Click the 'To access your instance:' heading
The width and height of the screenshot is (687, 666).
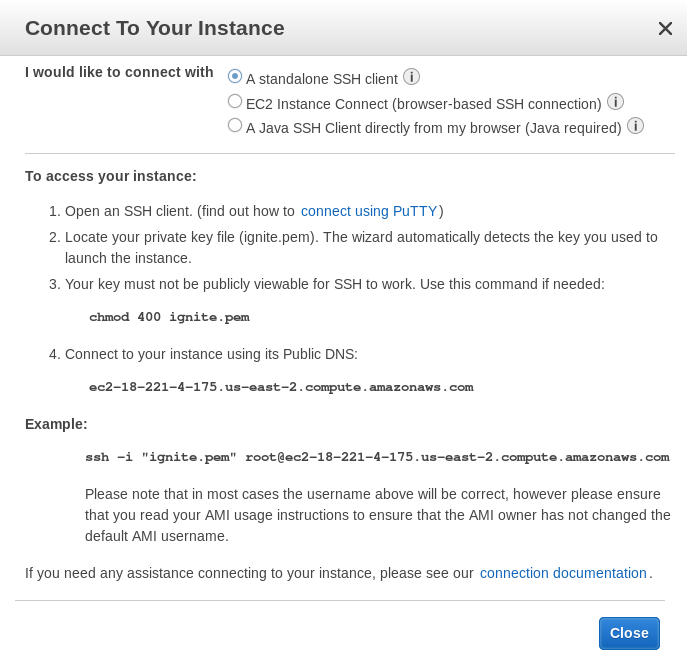110,176
